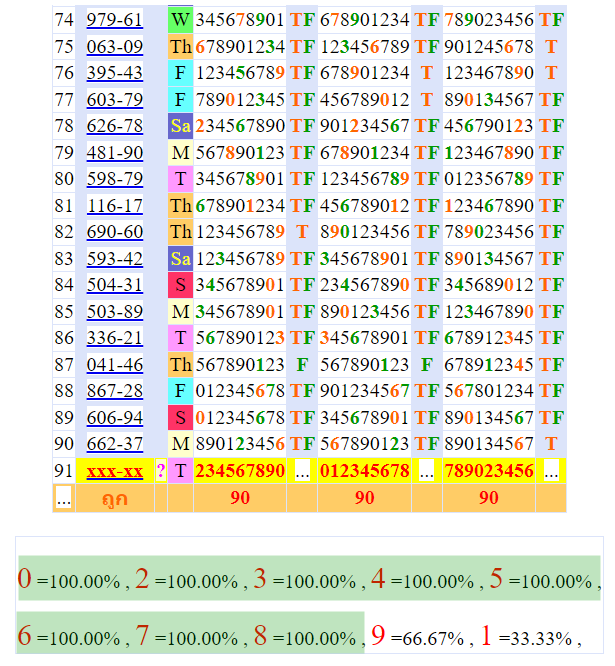Select the purple Sa day cell in row 78
The image size is (615, 666).
point(181,126)
